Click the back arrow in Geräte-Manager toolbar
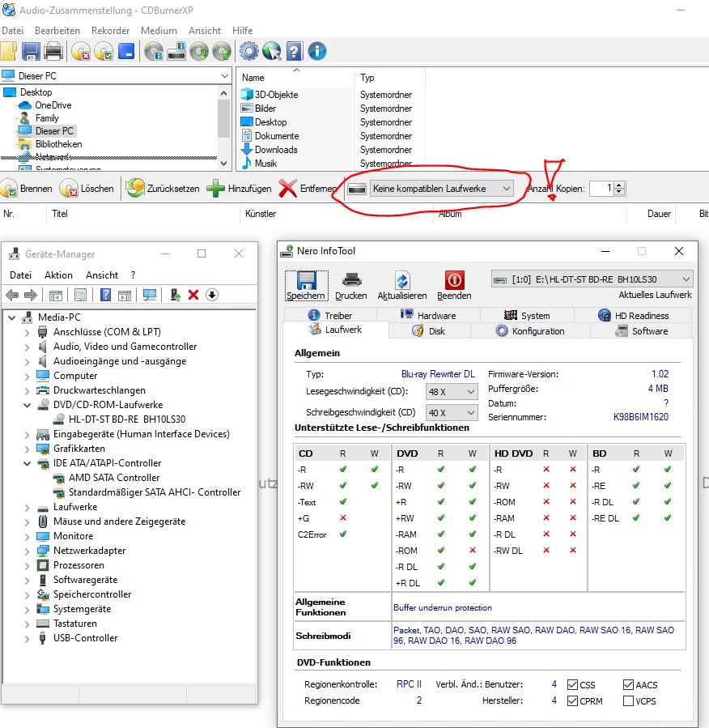Image resolution: width=709 pixels, height=728 pixels. click(12, 295)
